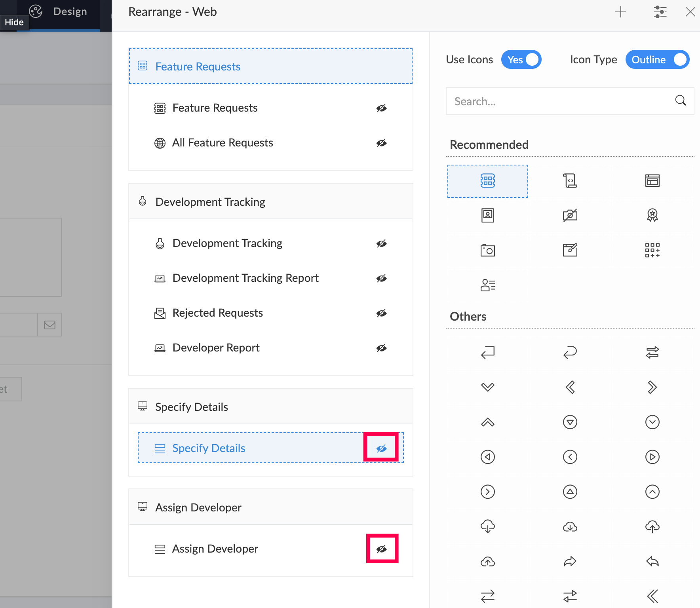Select the plain left chevron icon
The image size is (700, 608).
pos(570,387)
